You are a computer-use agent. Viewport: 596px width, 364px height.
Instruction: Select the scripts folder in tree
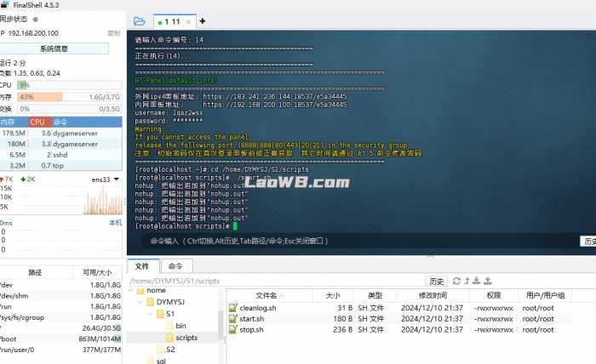pyautogui.click(x=186, y=338)
